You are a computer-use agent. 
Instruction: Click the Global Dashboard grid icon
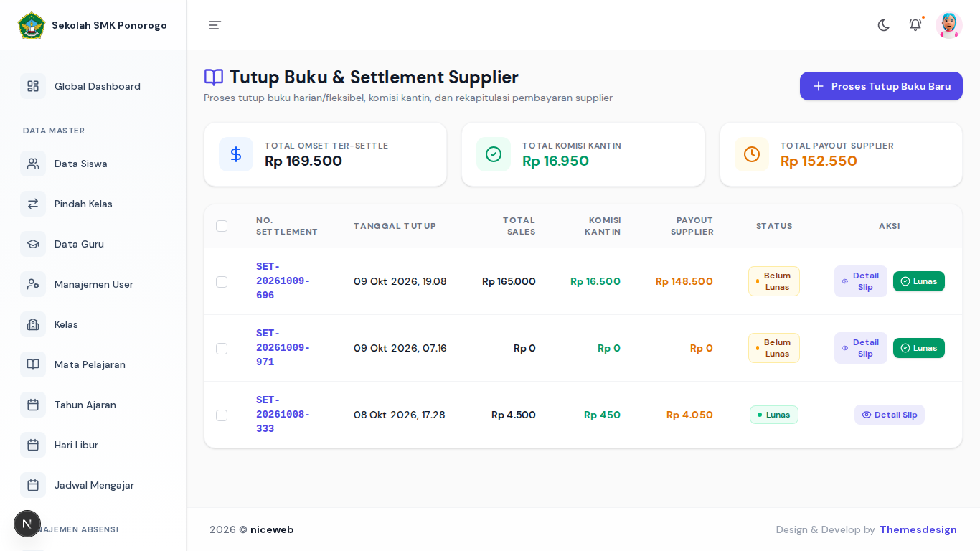coord(33,86)
